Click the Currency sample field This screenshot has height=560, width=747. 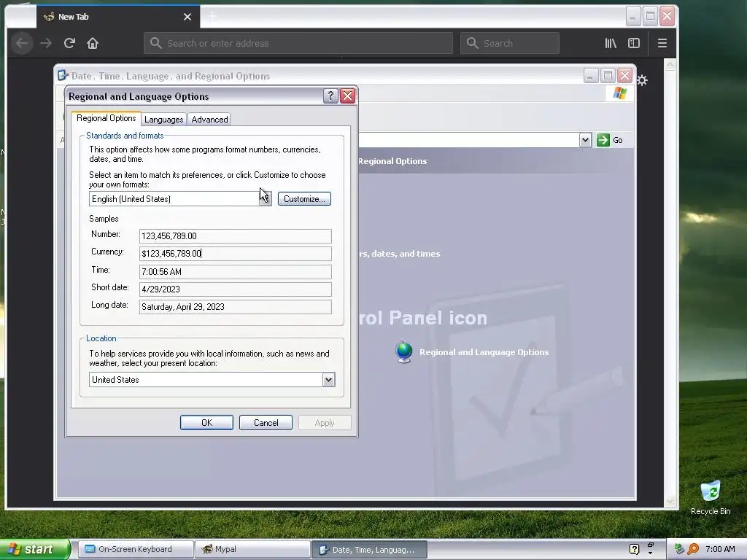236,253
